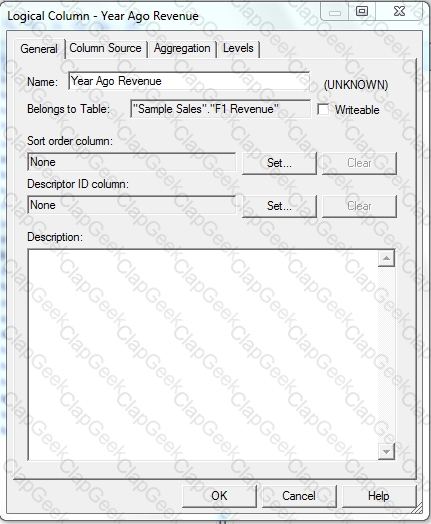This screenshot has width=431, height=524.
Task: Switch to the Column Source tab
Action: [x=106, y=48]
